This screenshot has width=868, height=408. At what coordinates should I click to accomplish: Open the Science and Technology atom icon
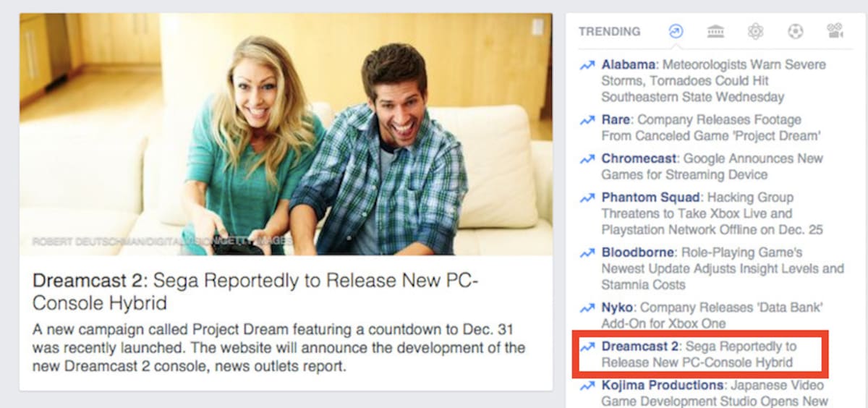click(x=756, y=31)
